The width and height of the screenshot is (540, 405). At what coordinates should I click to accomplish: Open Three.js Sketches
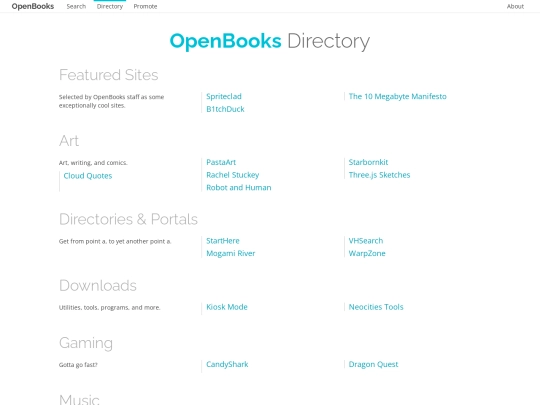click(x=379, y=175)
